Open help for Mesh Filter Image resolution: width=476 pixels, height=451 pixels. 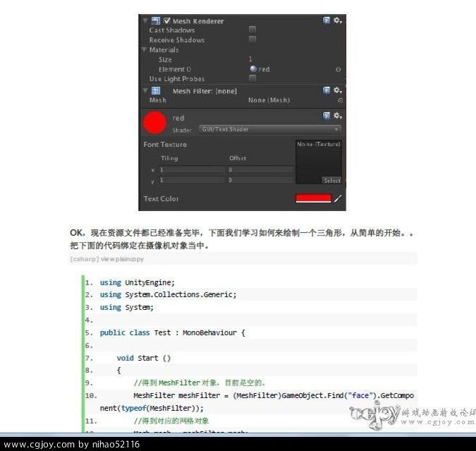pyautogui.click(x=327, y=90)
